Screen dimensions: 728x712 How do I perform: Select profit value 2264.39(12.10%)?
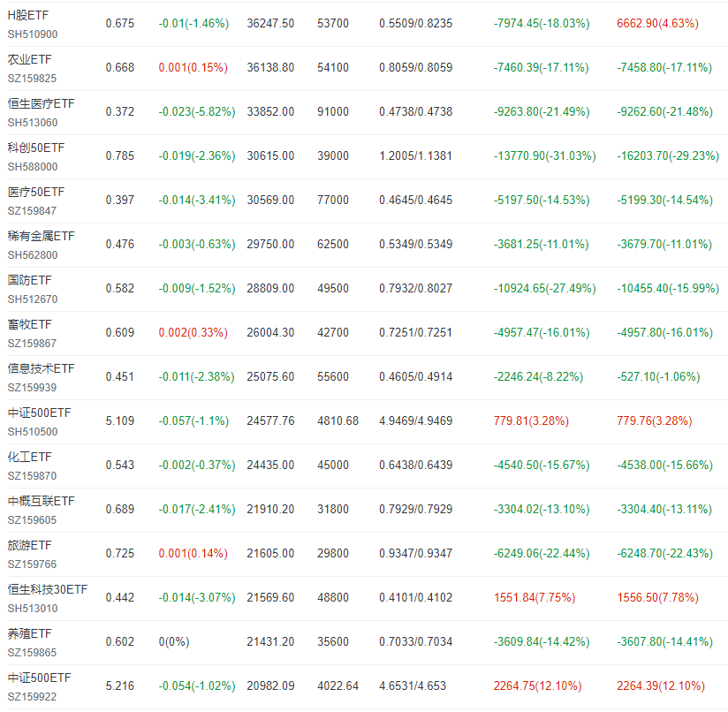(x=661, y=685)
